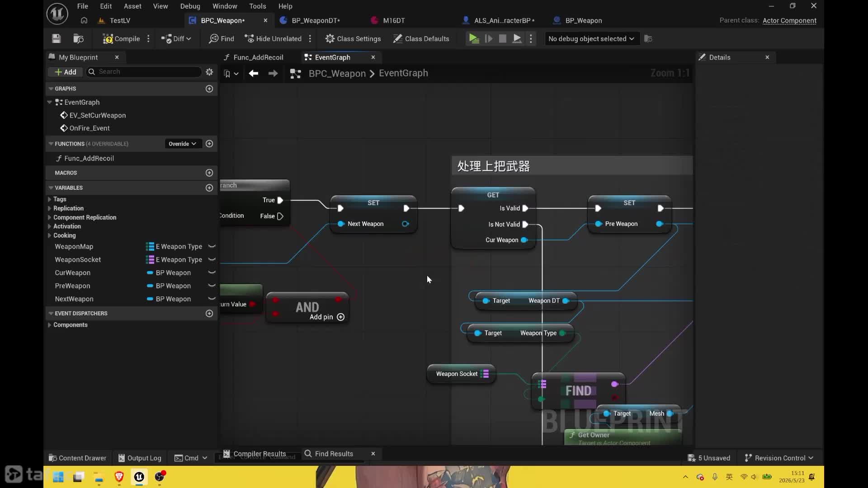Open the Debug menu

(x=190, y=6)
